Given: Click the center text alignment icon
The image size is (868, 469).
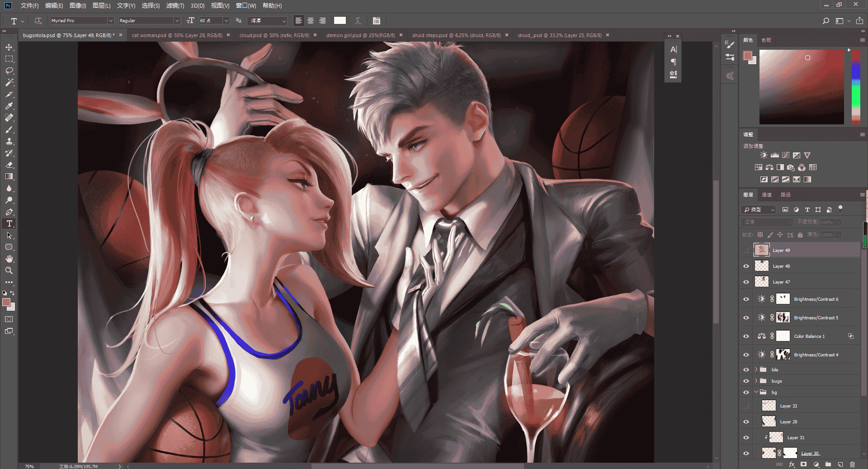Looking at the screenshot, I should coord(311,20).
